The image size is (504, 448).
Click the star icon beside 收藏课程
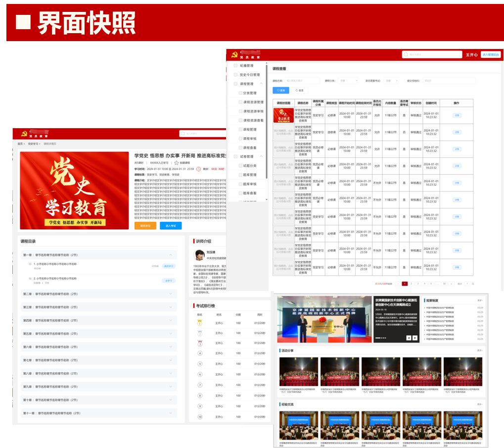[177, 162]
